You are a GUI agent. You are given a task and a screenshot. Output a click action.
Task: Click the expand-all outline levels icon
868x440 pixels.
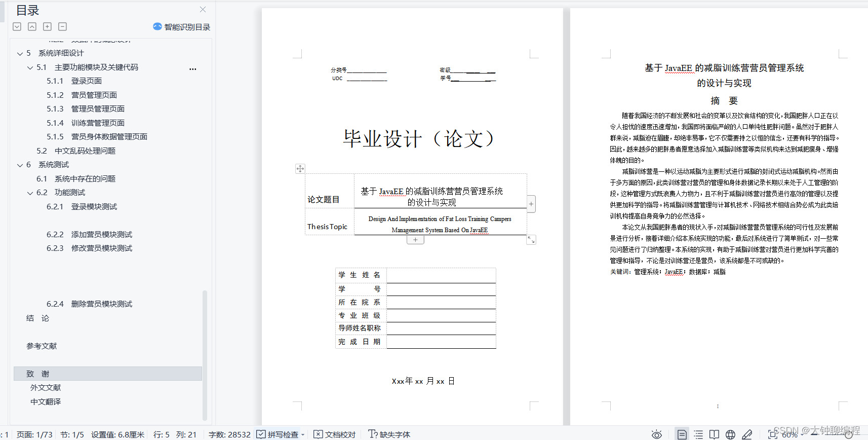click(17, 26)
